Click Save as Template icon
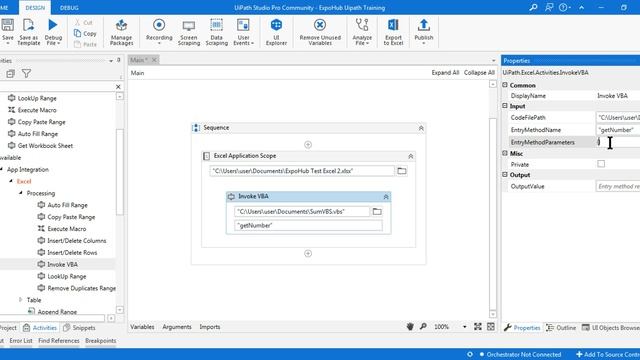Screen dimensions: 640x360 28,31
